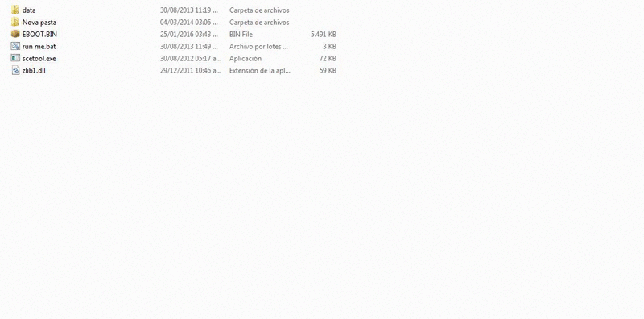The width and height of the screenshot is (644, 319).
Task: Select the data folder icon
Action: pyautogui.click(x=15, y=10)
